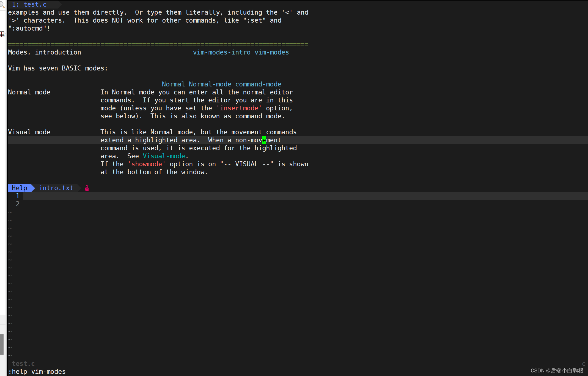Click the heading 'Modes, introduction'
This screenshot has width=588, height=376.
coord(45,52)
